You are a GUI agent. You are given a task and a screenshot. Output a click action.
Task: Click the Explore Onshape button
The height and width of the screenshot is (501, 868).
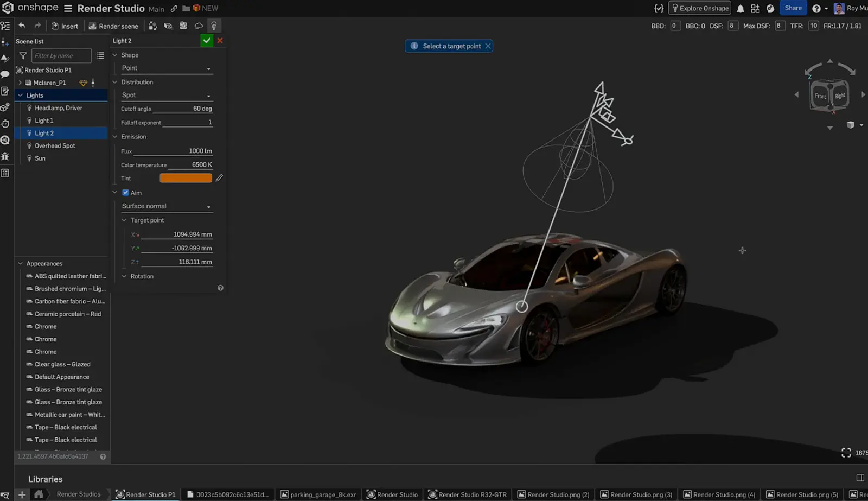pos(700,8)
